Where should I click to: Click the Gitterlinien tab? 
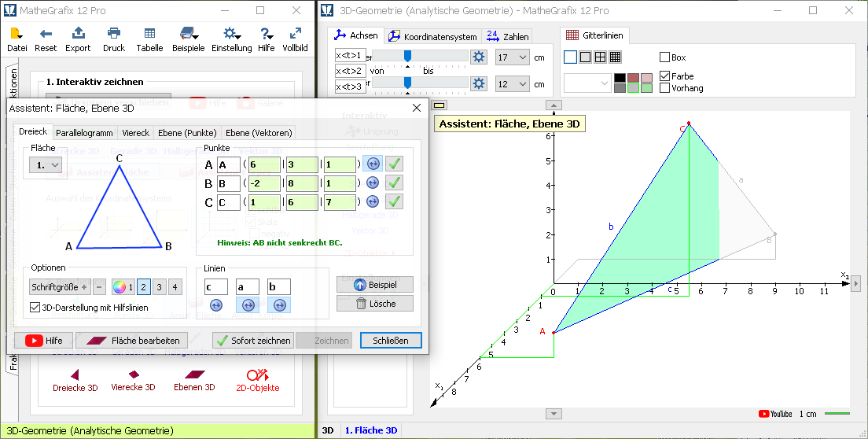coord(594,35)
